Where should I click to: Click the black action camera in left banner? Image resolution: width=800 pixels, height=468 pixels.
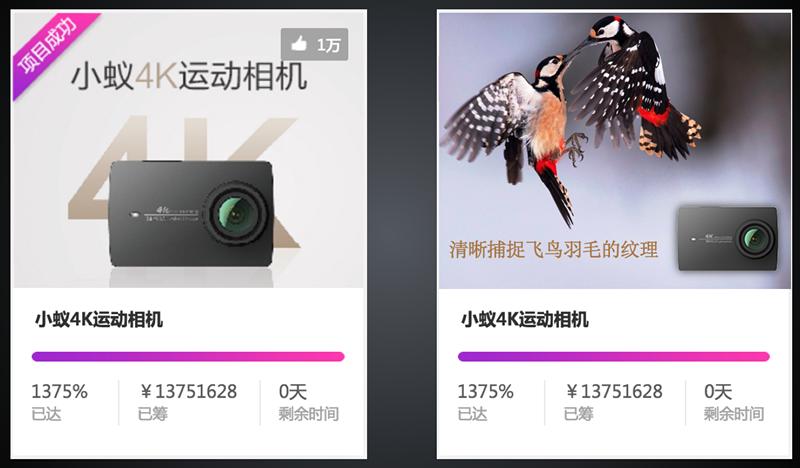(x=192, y=214)
